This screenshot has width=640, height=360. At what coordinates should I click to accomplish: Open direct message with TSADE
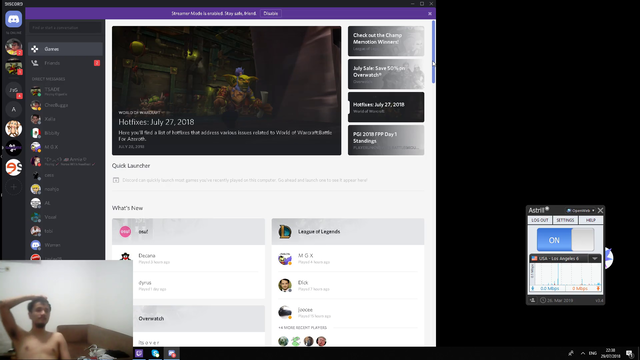point(65,91)
